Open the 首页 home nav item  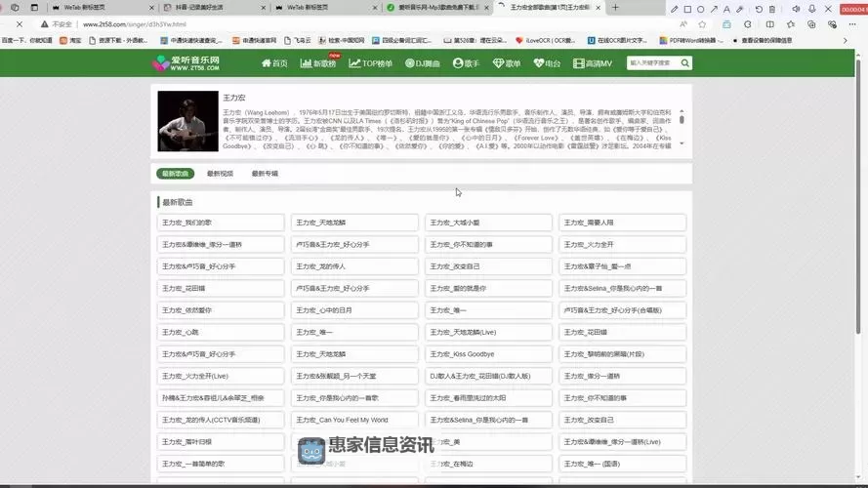pos(274,63)
